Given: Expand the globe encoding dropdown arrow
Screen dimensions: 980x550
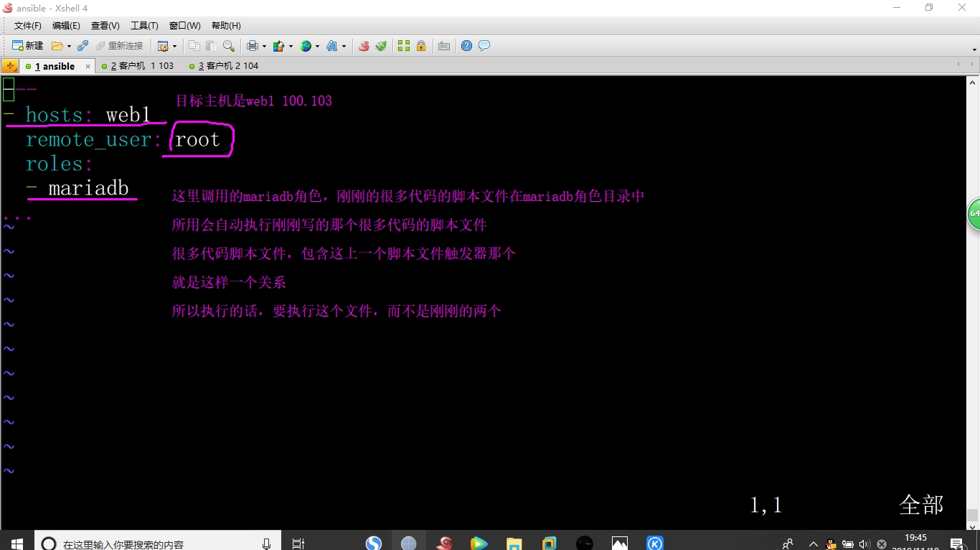Looking at the screenshot, I should coord(317,46).
